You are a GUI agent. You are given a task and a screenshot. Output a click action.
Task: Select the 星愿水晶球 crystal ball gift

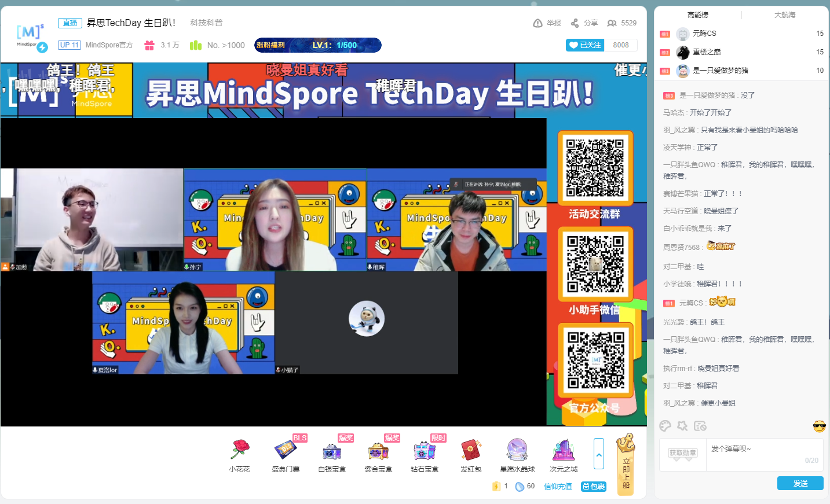[517, 455]
